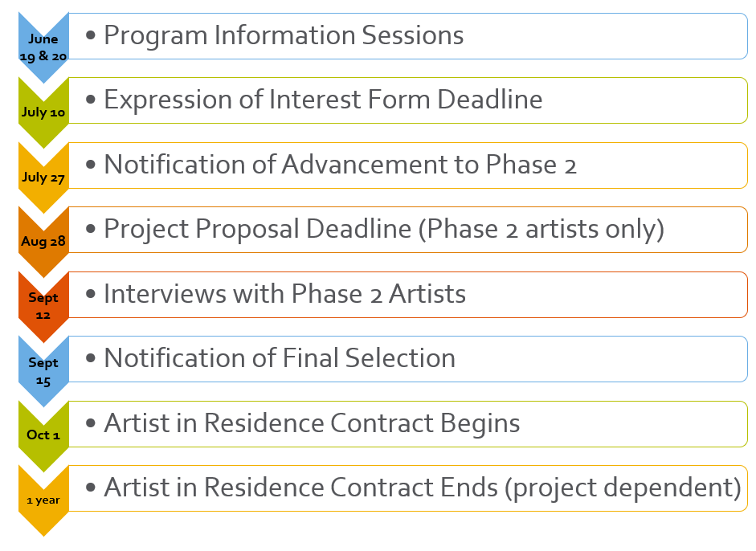Select the orange Aug 28 chevron marker
Image resolution: width=756 pixels, height=551 pixels.
click(x=43, y=242)
